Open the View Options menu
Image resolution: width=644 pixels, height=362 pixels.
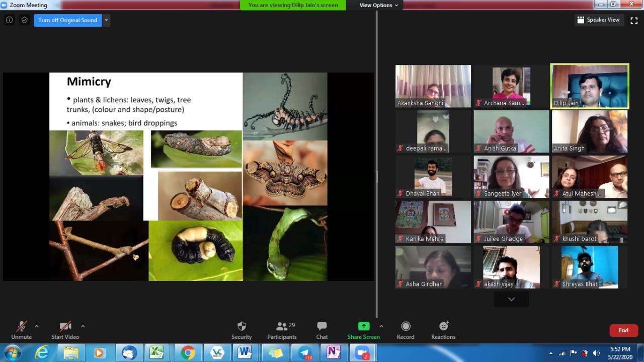click(x=378, y=5)
